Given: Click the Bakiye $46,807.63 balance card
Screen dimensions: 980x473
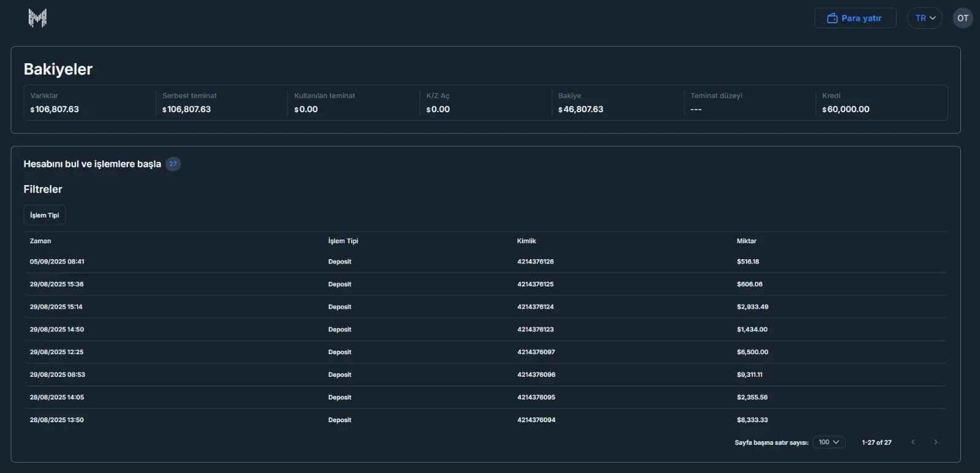Looking at the screenshot, I should click(x=617, y=103).
